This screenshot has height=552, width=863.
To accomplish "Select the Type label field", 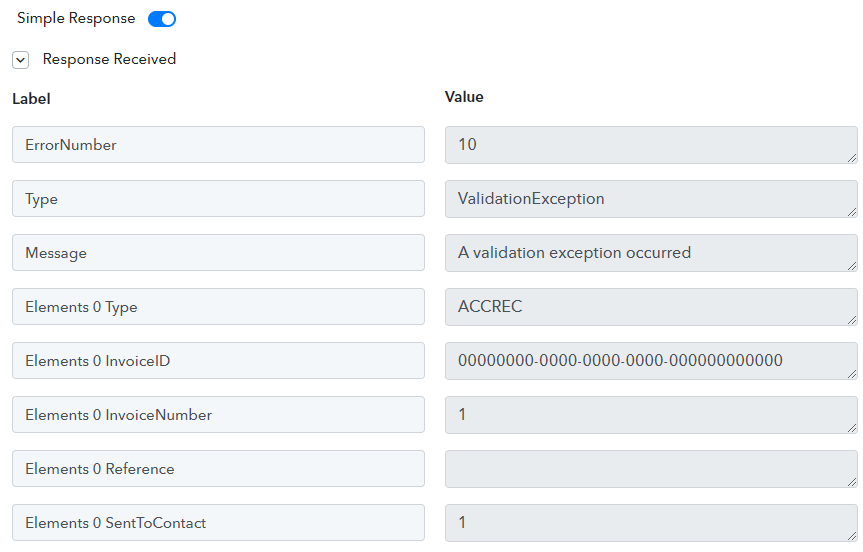I will (x=219, y=199).
